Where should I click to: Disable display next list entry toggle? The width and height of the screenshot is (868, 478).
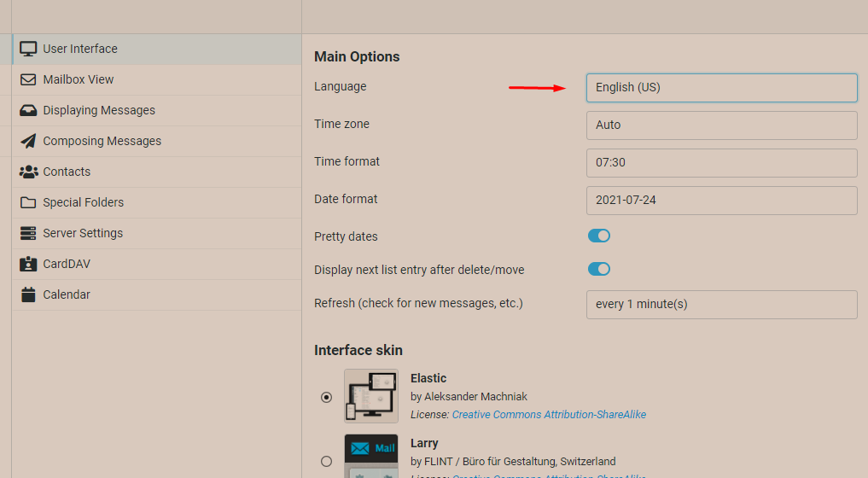598,269
